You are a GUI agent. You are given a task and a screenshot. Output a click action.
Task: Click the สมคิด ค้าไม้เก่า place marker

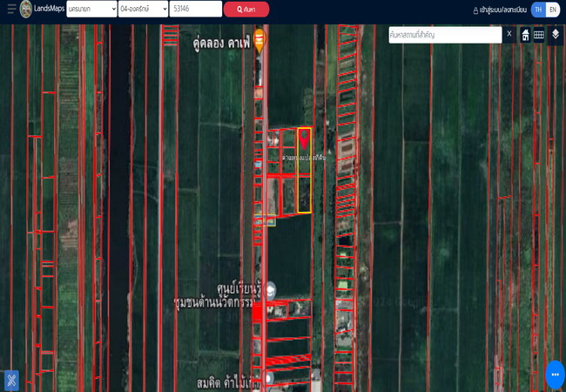tap(268, 379)
